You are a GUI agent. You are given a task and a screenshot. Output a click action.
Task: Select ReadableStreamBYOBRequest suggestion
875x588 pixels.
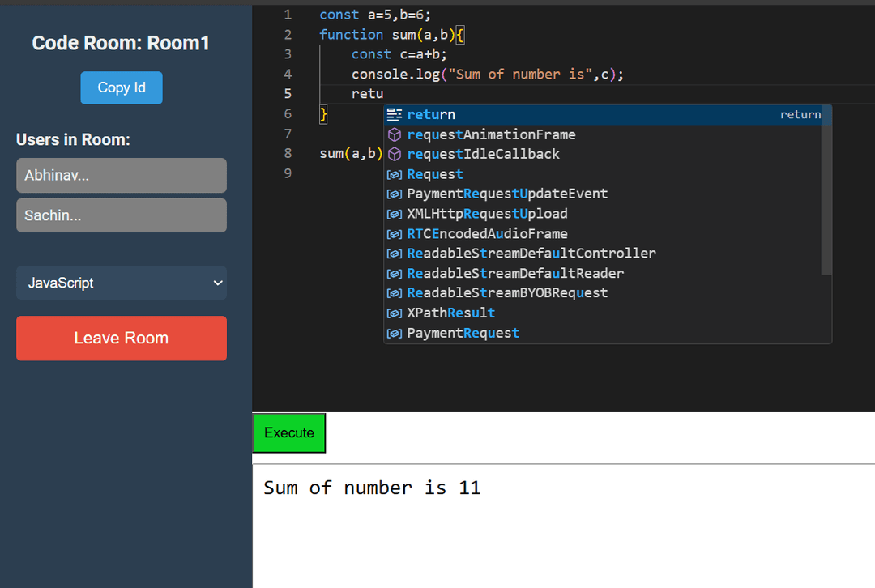(x=506, y=292)
